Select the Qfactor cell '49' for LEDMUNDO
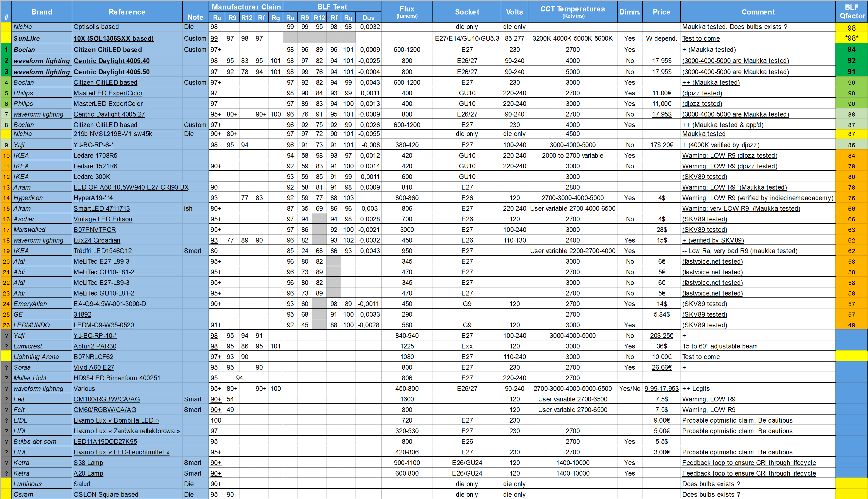 tap(852, 325)
